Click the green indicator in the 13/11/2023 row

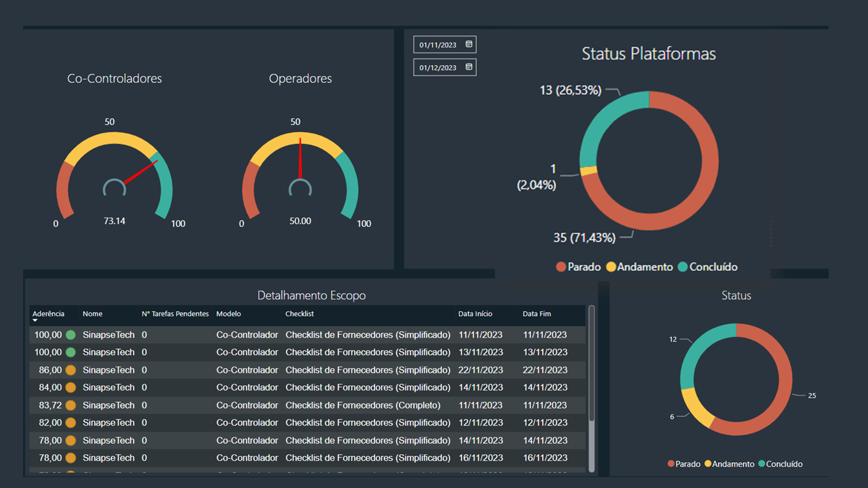71,352
